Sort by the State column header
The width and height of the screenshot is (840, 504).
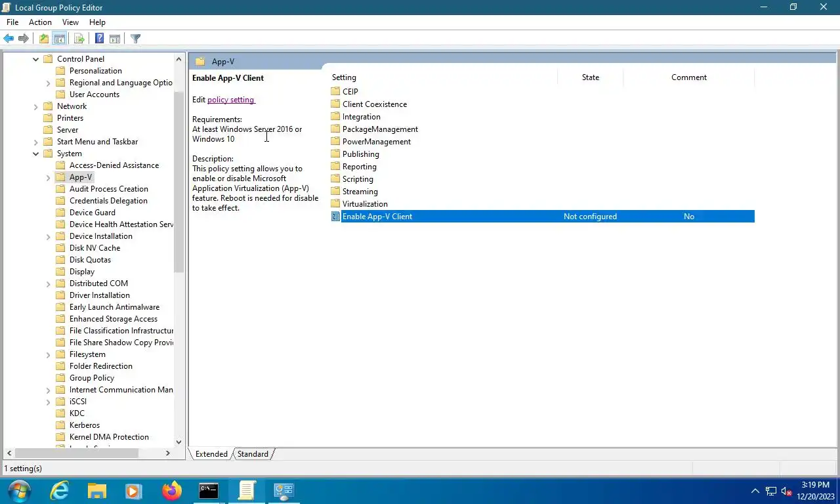point(591,77)
